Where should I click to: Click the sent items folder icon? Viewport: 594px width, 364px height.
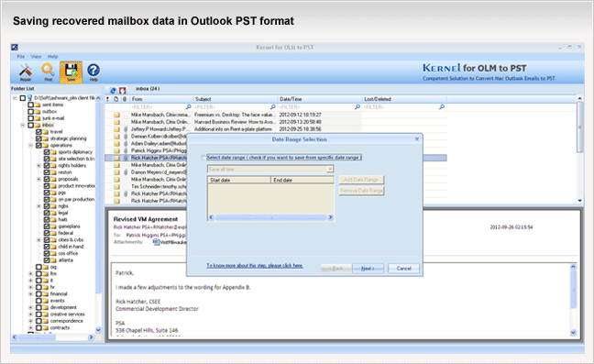click(x=38, y=105)
